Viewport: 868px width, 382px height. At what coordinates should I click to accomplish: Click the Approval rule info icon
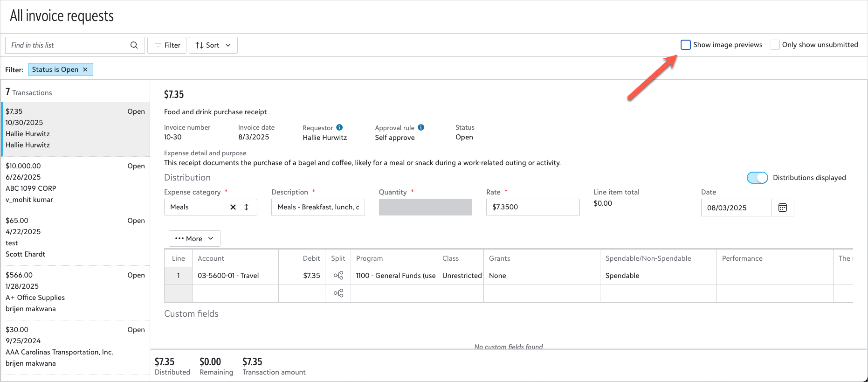pyautogui.click(x=420, y=127)
